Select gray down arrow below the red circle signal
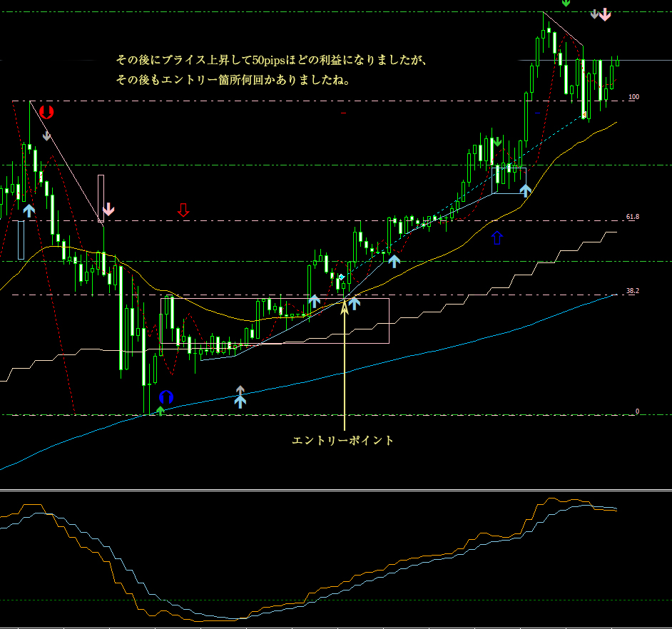The image size is (672, 629). click(x=46, y=135)
